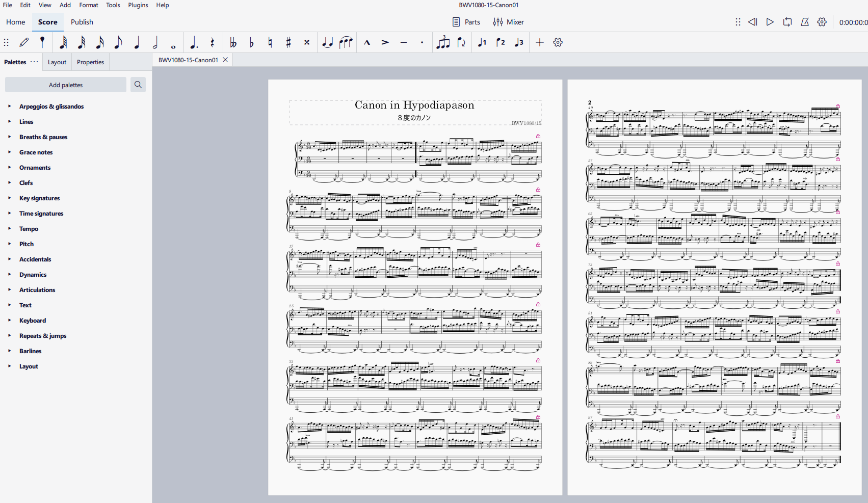Open the Parts dialog

(466, 22)
